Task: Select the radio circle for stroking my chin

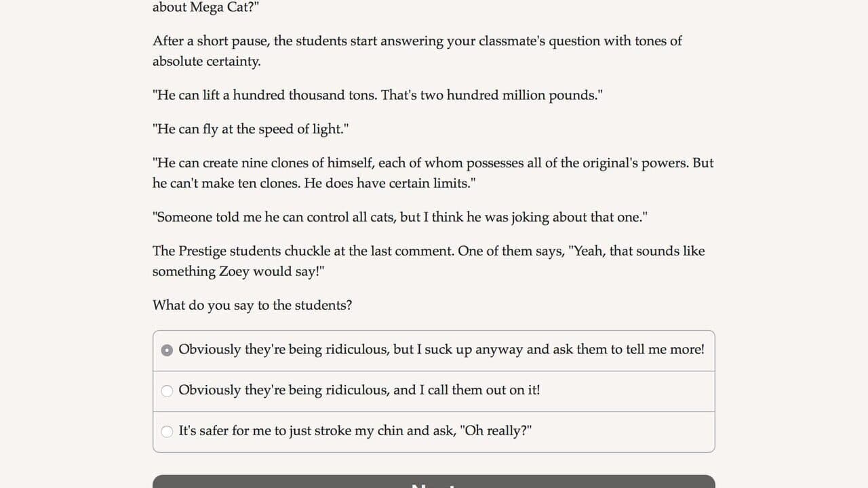Action: 167,432
